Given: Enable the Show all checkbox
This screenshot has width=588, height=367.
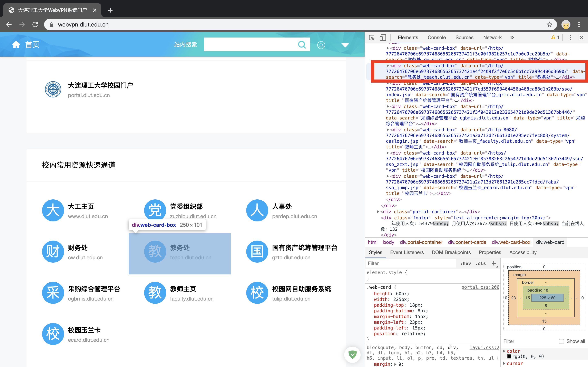Looking at the screenshot, I should (x=561, y=341).
